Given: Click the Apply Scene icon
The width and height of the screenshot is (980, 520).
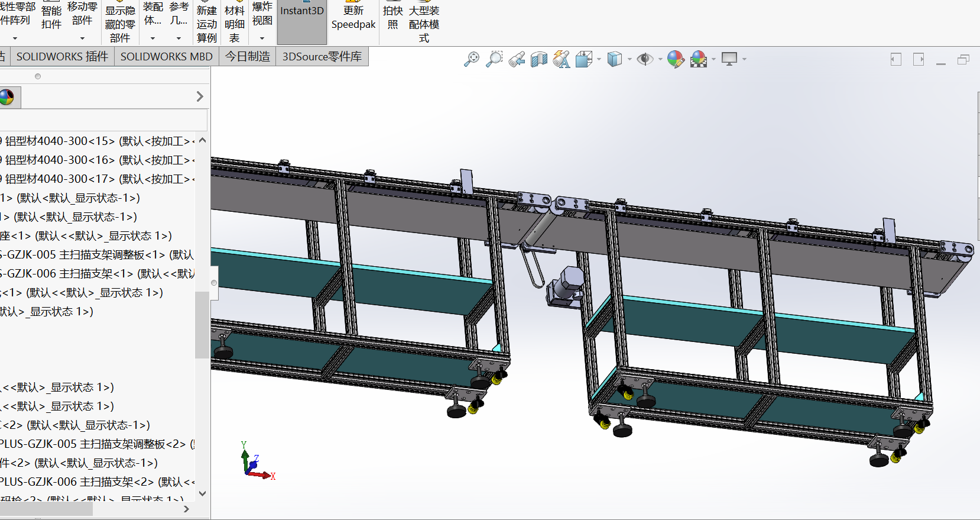Looking at the screenshot, I should coord(699,59).
